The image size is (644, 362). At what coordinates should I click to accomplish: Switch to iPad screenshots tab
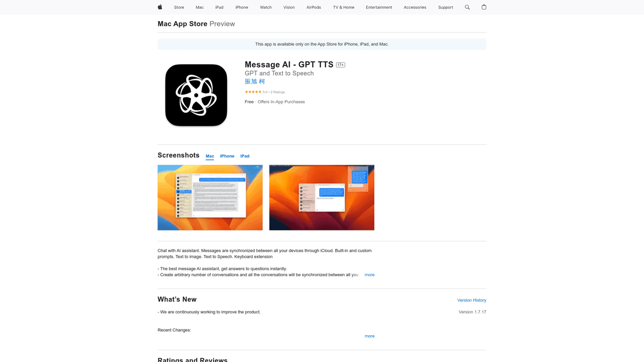coord(245,156)
